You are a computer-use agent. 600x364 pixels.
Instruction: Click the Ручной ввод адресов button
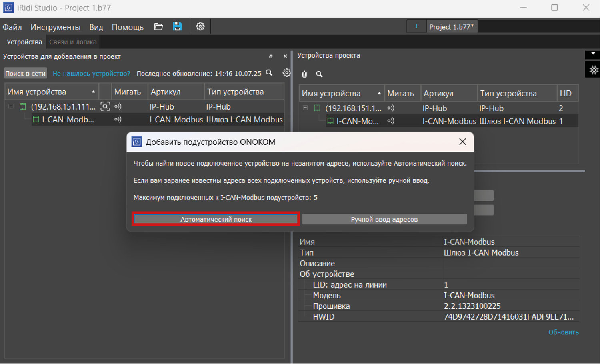(384, 219)
